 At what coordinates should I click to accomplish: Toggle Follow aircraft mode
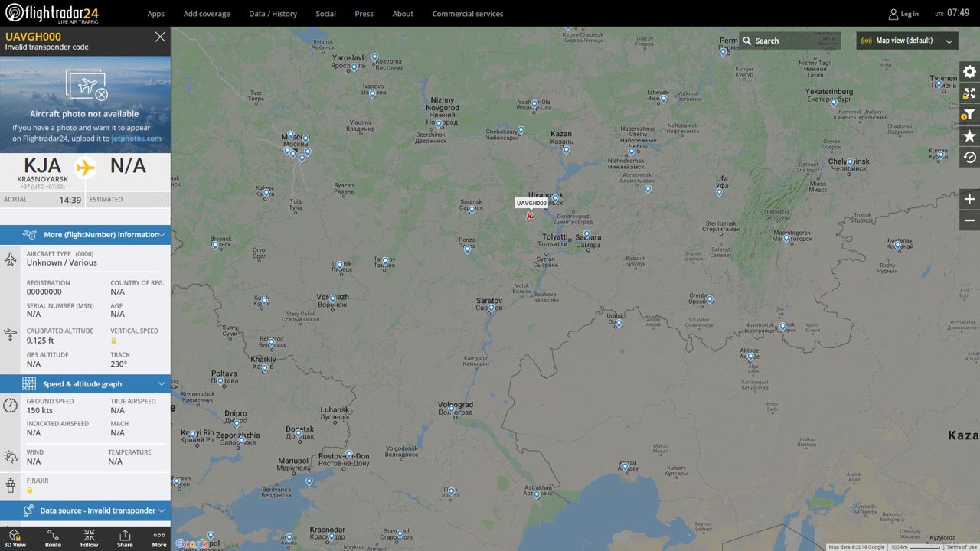(90, 539)
